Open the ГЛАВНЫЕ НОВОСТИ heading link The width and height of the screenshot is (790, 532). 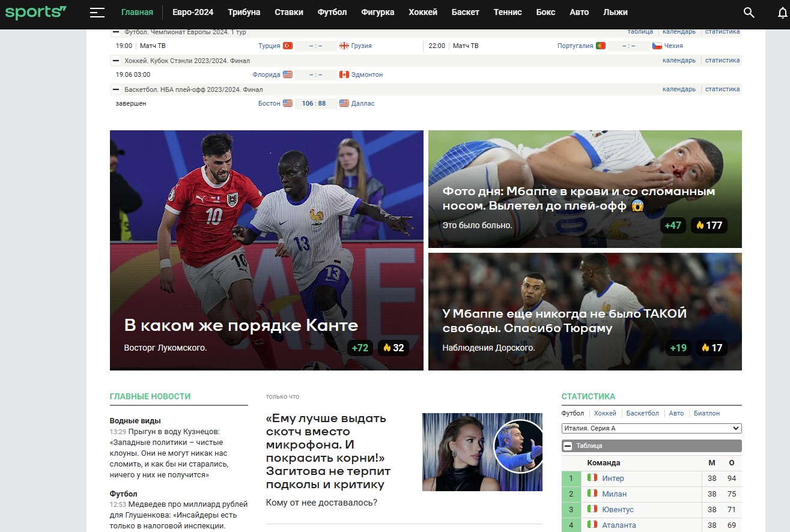tap(150, 396)
